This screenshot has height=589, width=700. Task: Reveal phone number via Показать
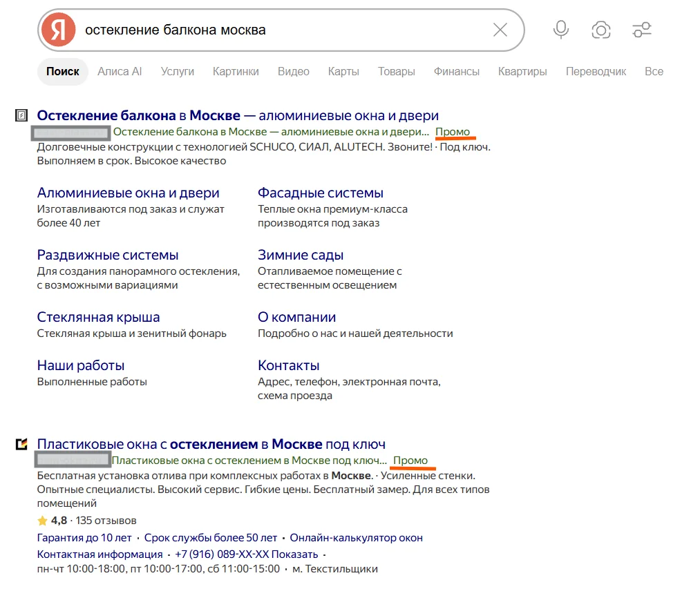pos(294,554)
